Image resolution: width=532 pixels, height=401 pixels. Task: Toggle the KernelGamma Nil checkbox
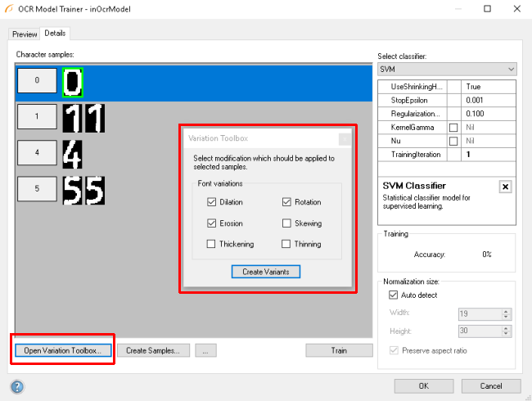(x=453, y=127)
